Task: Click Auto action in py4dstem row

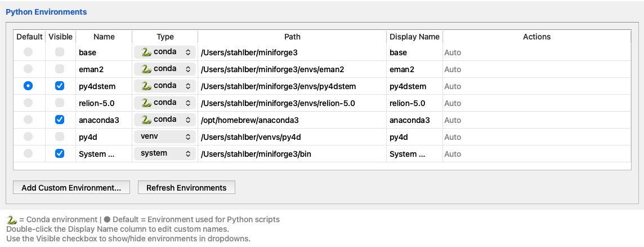Action: point(453,86)
